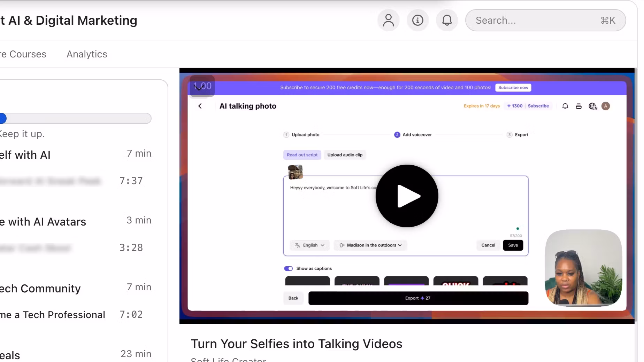Click the Export button
Viewport: 644px width, 362px height.
[x=418, y=298]
